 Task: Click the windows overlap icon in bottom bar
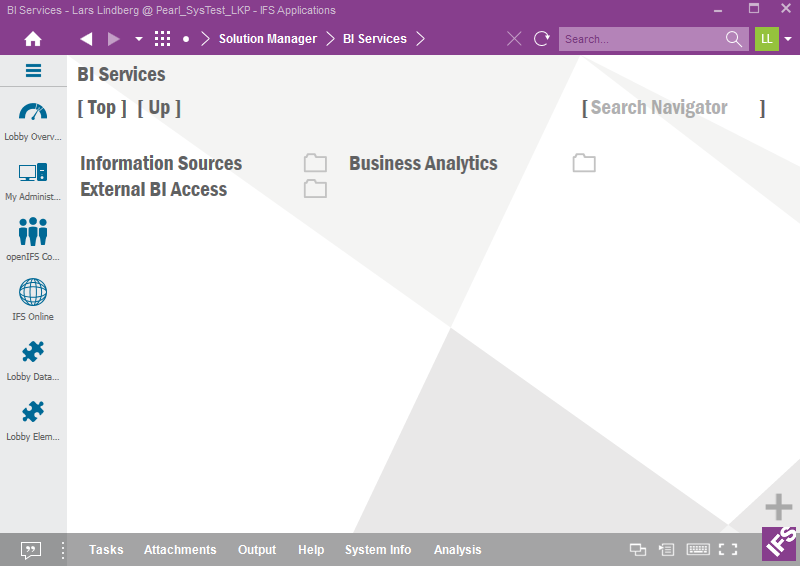pos(638,549)
